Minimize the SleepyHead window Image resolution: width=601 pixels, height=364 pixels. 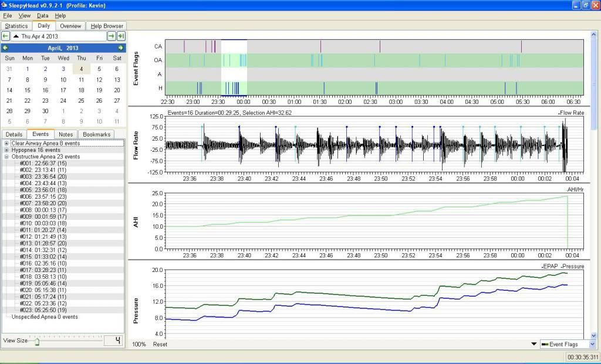(x=576, y=5)
